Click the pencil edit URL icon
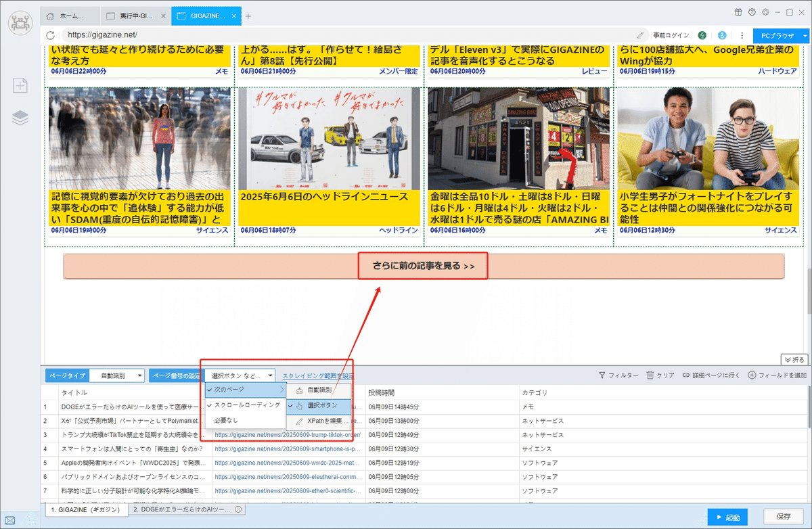This screenshot has width=812, height=529. pyautogui.click(x=640, y=35)
